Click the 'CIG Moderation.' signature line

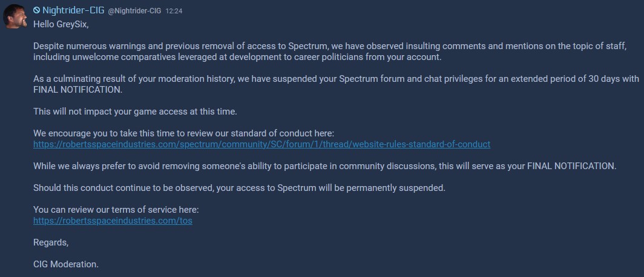point(66,264)
